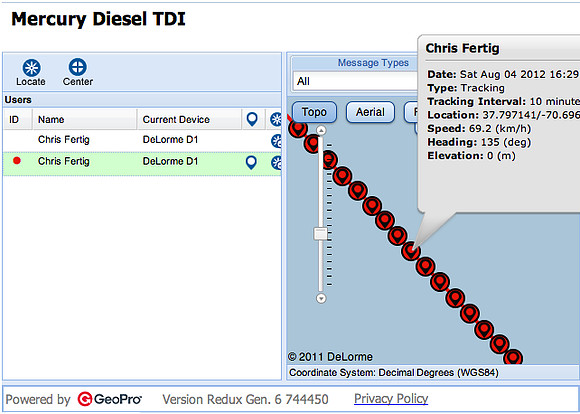
Task: Click the Heading: 135 (deg) line
Action: coord(479,142)
